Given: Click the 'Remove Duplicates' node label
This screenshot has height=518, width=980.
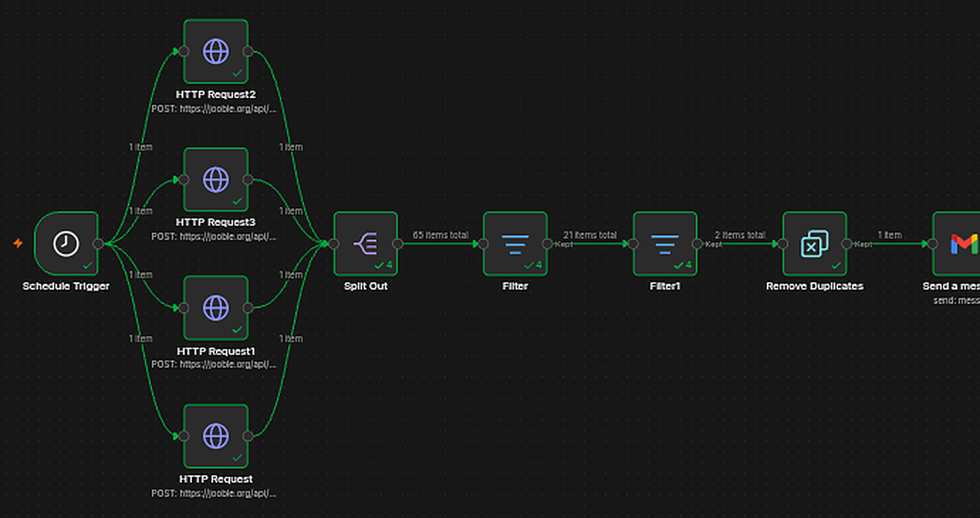Looking at the screenshot, I should 815,286.
